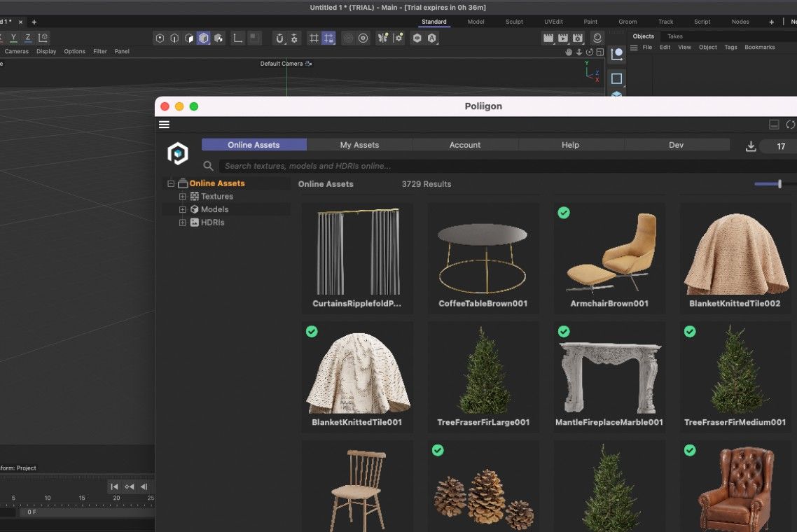Click the green checkmark on ArmchairBrown001
The width and height of the screenshot is (797, 532).
[x=564, y=213]
